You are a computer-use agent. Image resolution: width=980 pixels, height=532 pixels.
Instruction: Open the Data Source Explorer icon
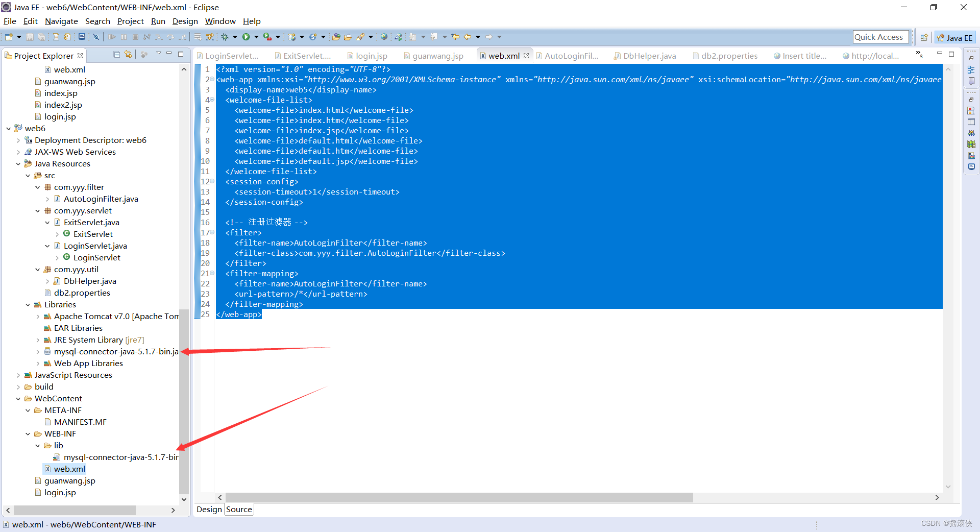click(x=971, y=144)
